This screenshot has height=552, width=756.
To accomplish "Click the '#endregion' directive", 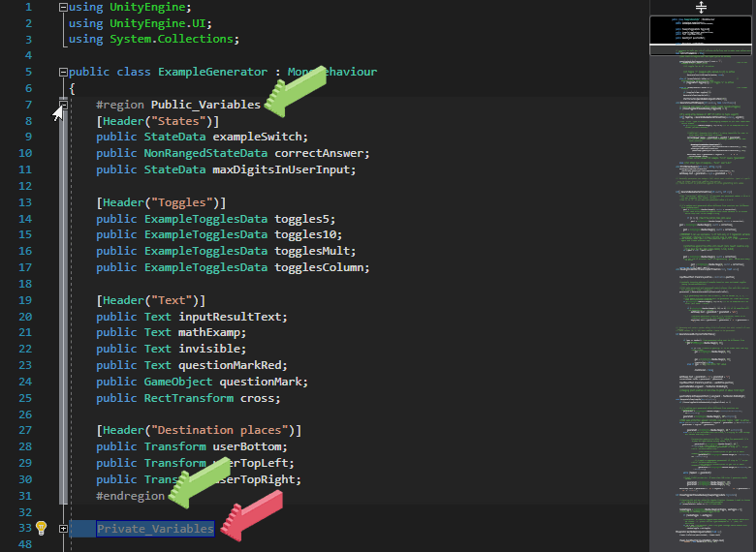I will (130, 496).
